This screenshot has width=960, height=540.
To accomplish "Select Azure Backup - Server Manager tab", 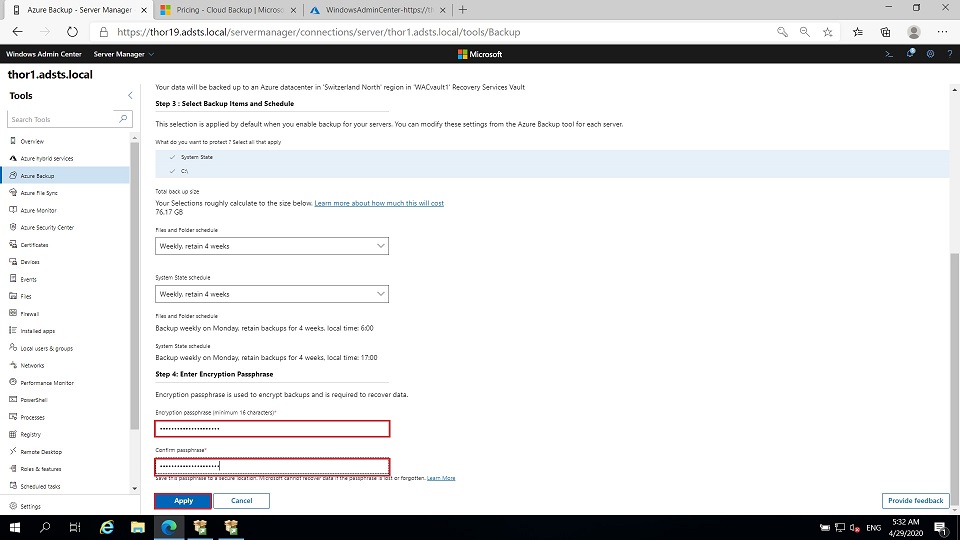I will 79,10.
